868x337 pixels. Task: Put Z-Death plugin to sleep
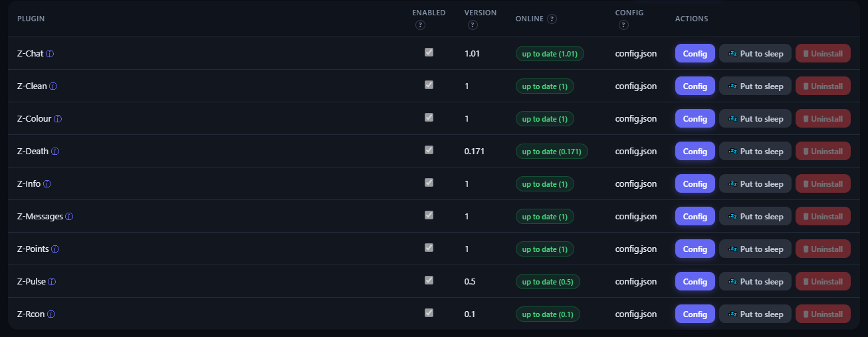[x=755, y=152]
